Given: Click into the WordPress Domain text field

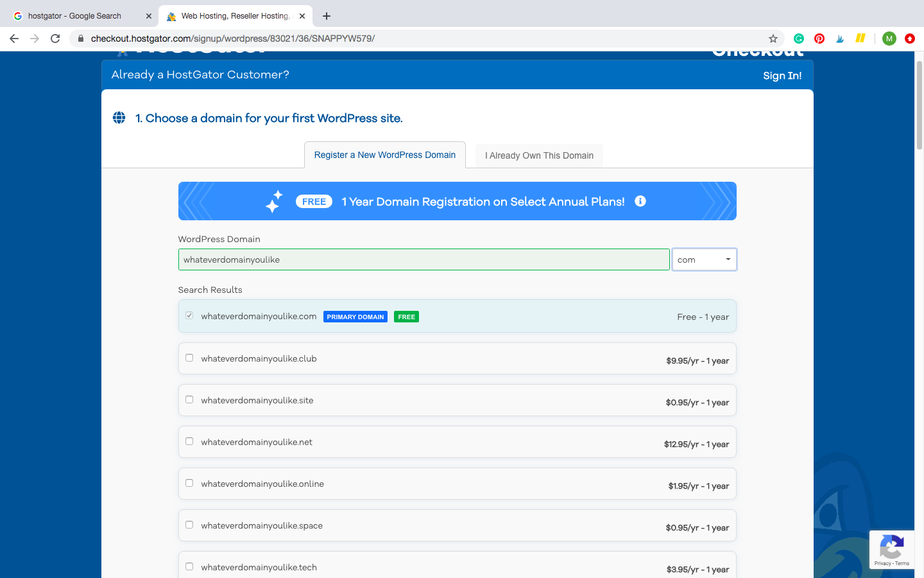Looking at the screenshot, I should click(424, 259).
